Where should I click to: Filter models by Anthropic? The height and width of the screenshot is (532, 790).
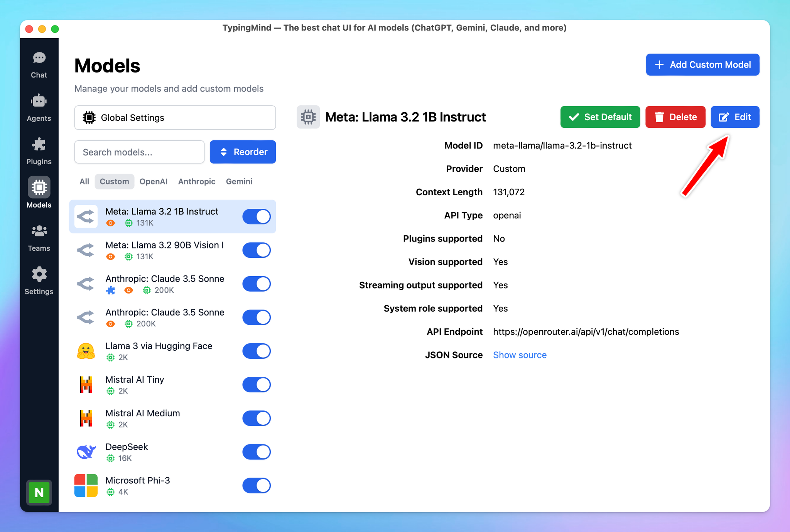click(197, 181)
